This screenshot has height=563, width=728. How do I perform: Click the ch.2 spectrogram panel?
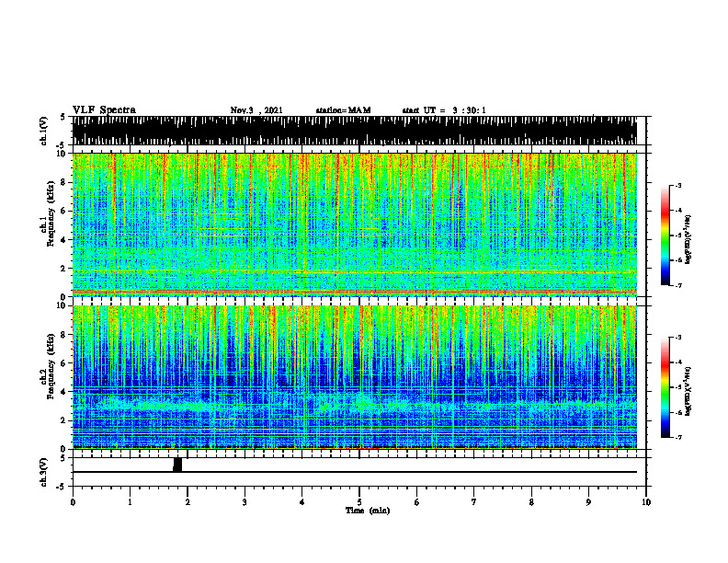pyautogui.click(x=354, y=377)
